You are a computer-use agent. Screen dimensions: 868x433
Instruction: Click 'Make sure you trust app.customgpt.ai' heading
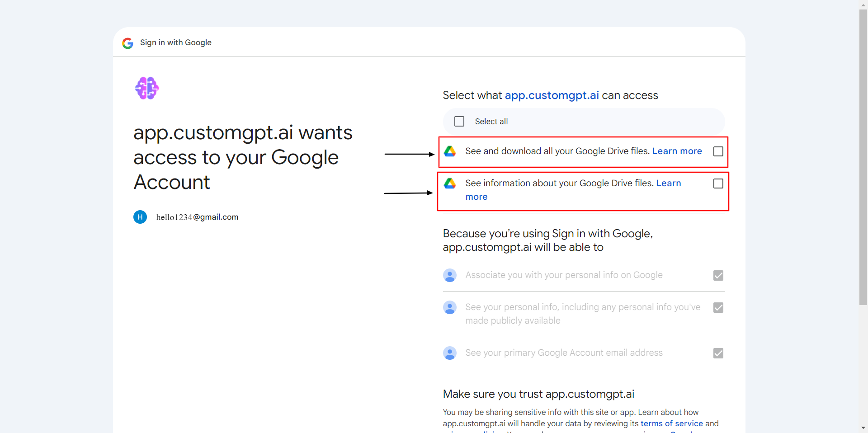tap(538, 394)
